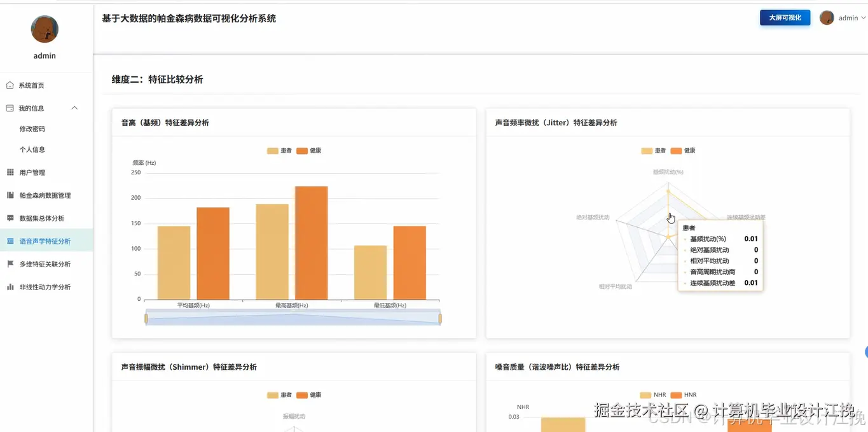The width and height of the screenshot is (868, 432).
Task: Click 患者 bar for 平均基频(Hz)
Action: point(174,263)
